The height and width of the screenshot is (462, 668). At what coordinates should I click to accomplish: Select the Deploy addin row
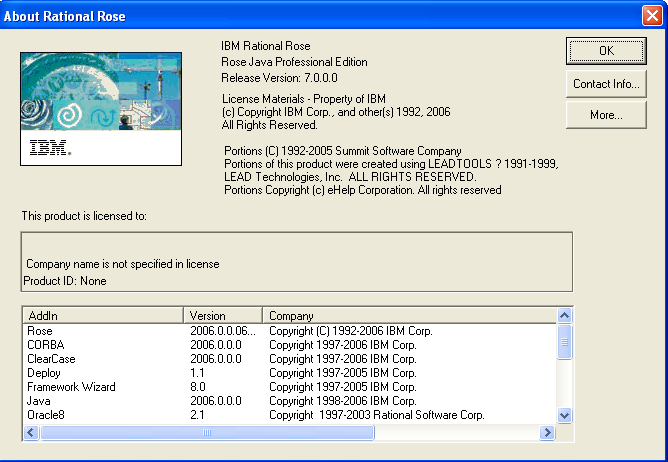[x=289, y=373]
